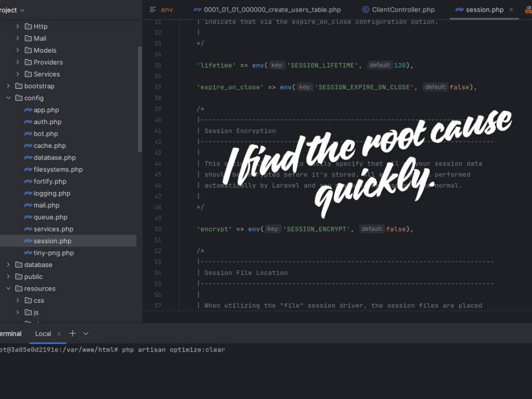Image resolution: width=532 pixels, height=399 pixels.
Task: Expand the css folder chevron
Action: click(18, 300)
